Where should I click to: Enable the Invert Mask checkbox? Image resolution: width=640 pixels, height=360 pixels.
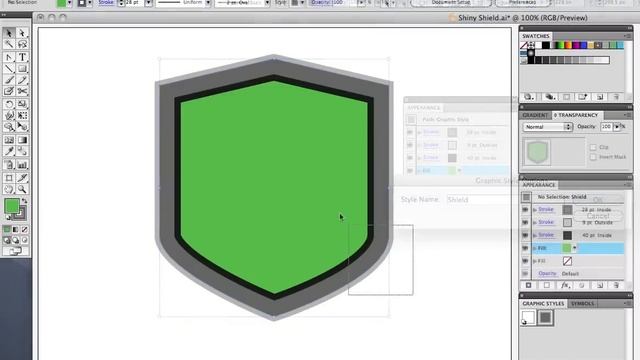(x=593, y=157)
